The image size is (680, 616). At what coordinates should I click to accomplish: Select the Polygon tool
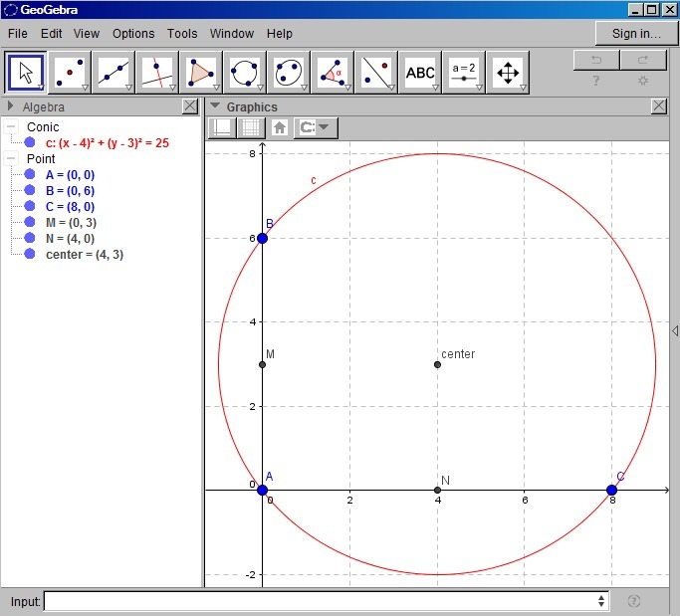(x=201, y=73)
